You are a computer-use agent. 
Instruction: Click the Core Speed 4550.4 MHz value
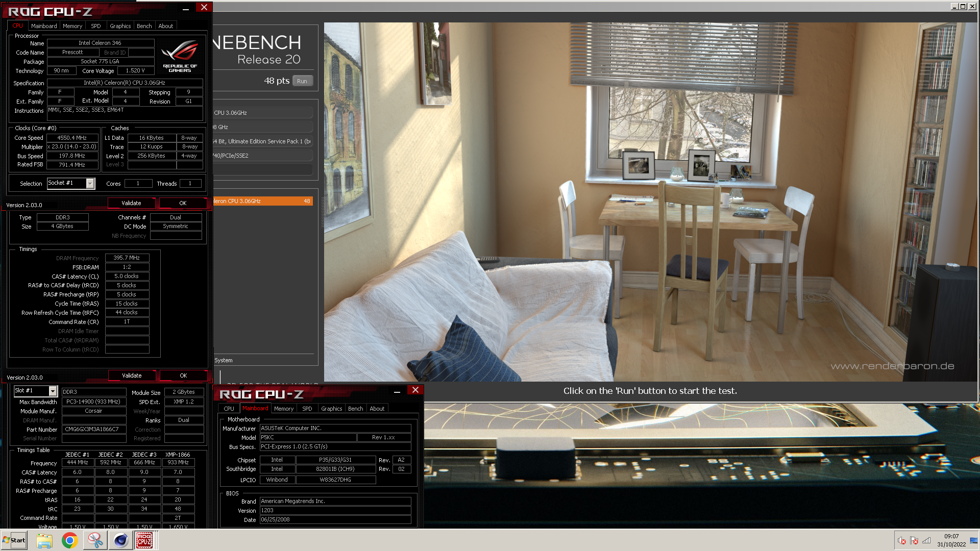point(72,138)
